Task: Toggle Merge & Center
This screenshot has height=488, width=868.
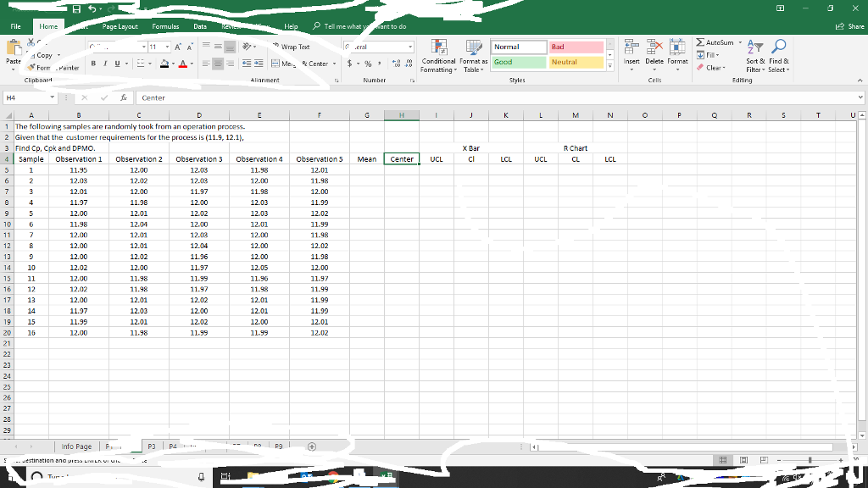Action: [x=303, y=63]
